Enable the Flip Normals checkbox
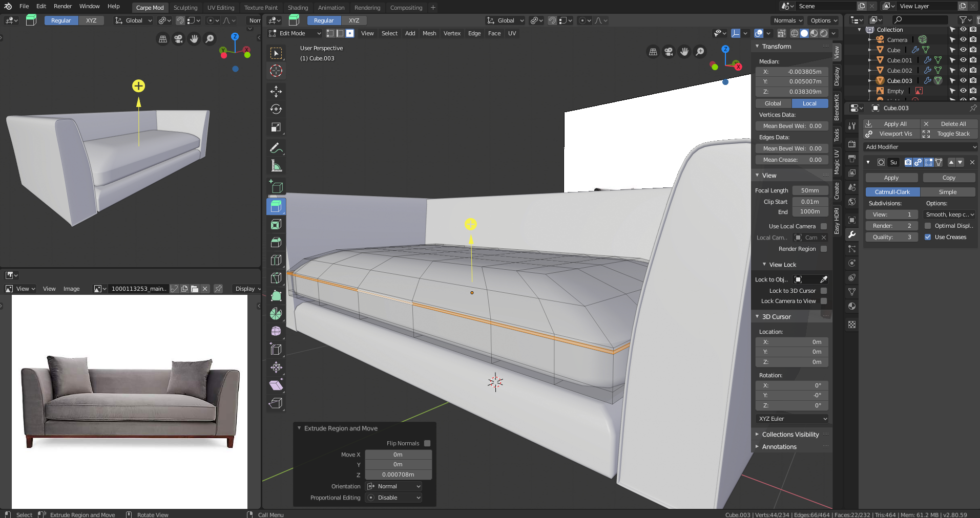The height and width of the screenshot is (518, 980). tap(427, 443)
